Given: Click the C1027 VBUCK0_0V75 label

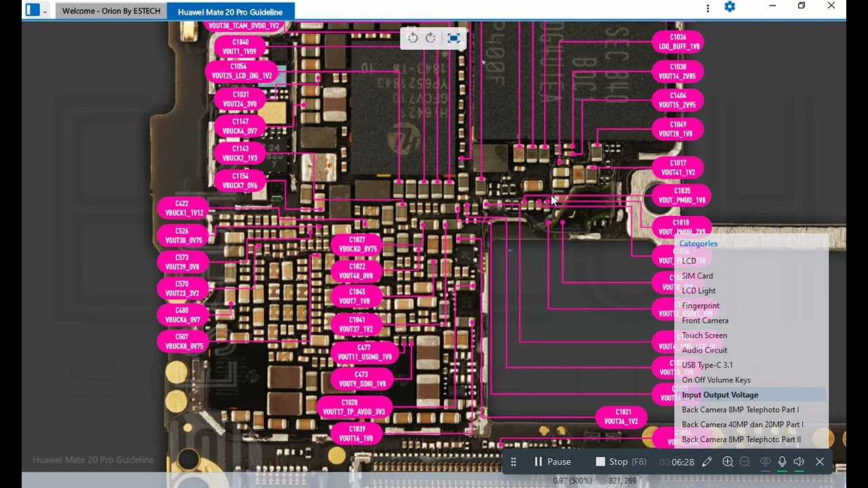Looking at the screenshot, I should tap(357, 245).
